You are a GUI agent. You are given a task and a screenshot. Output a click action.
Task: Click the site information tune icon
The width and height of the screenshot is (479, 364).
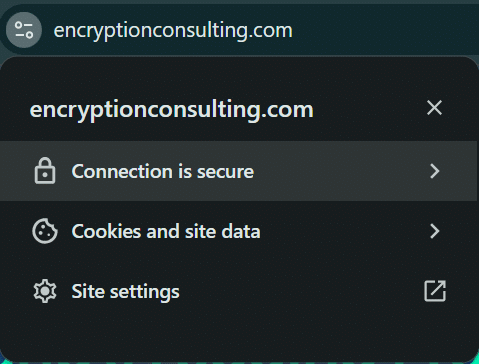tap(24, 30)
